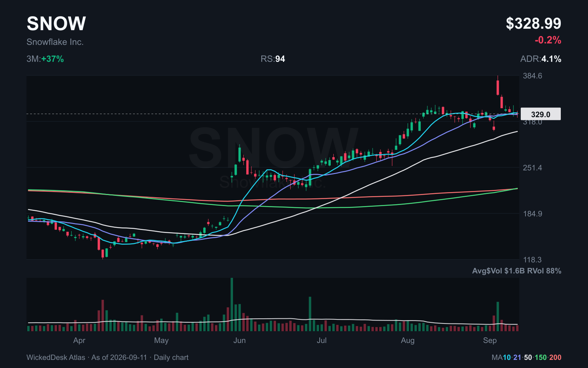Click the ADR:4.1% stat

point(541,59)
